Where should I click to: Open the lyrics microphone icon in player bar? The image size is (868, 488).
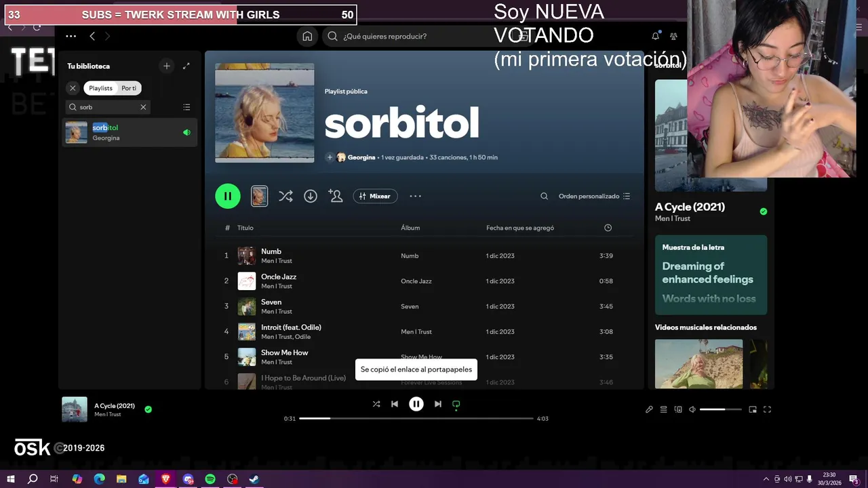point(649,409)
